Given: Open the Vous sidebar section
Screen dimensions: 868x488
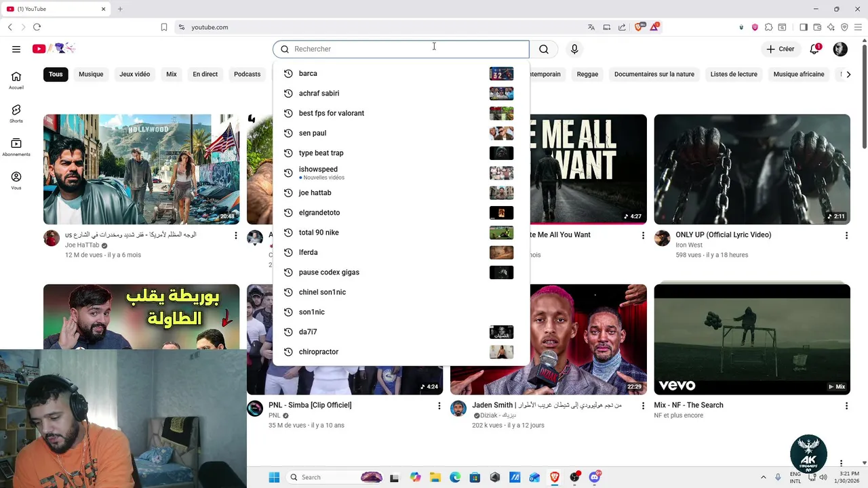Looking at the screenshot, I should tap(16, 180).
